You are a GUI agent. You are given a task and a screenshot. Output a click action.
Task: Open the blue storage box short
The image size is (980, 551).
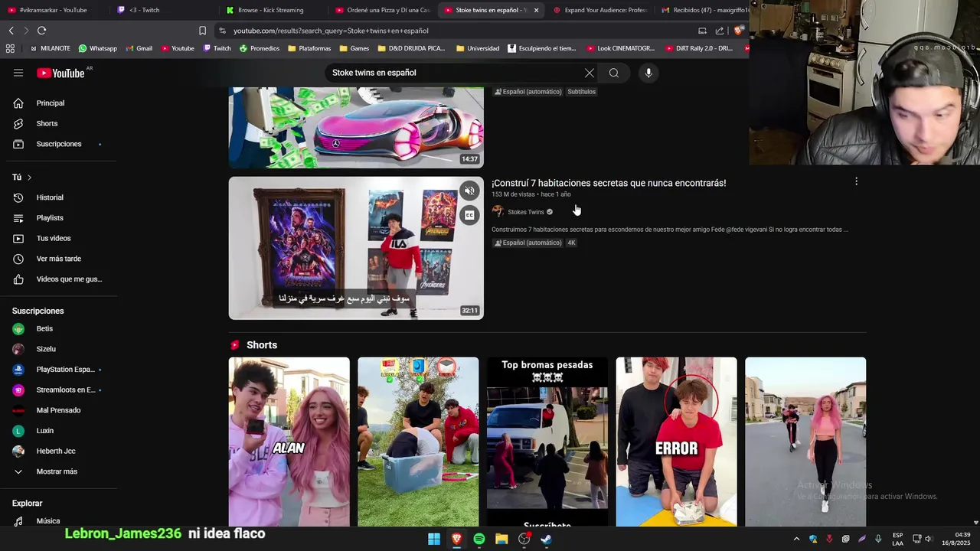pyautogui.click(x=418, y=442)
